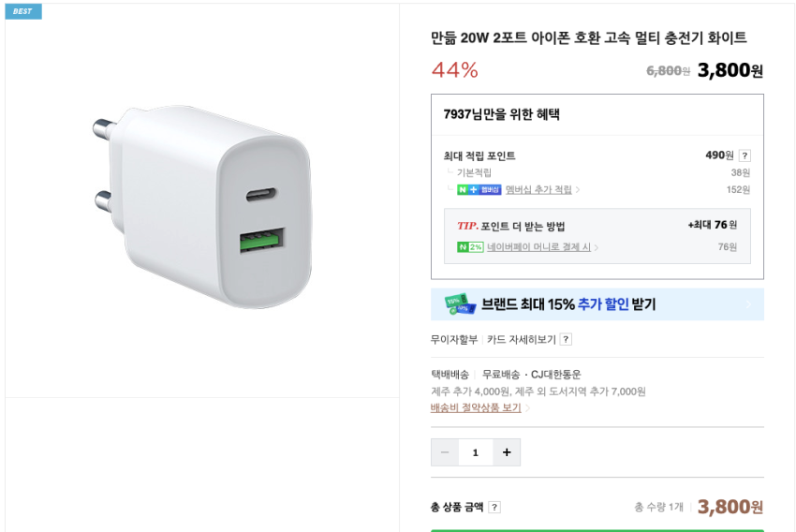The height and width of the screenshot is (532, 796).
Task: Click the 브랜드 최대 15% 추가 할인 받기 text
Action: [568, 304]
